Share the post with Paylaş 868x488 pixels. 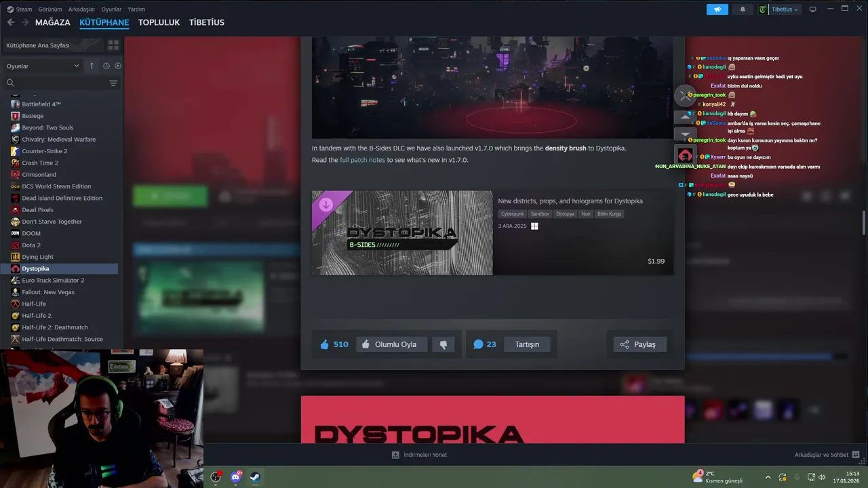639,344
